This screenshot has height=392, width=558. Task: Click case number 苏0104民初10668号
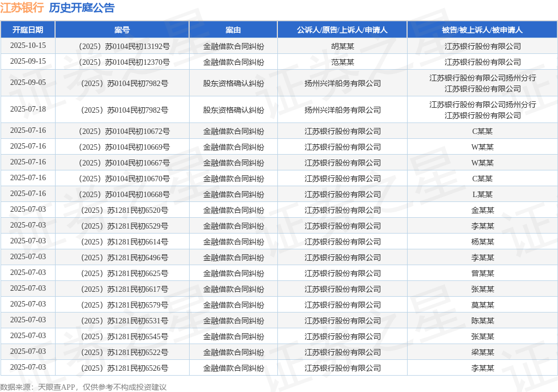click(137, 194)
